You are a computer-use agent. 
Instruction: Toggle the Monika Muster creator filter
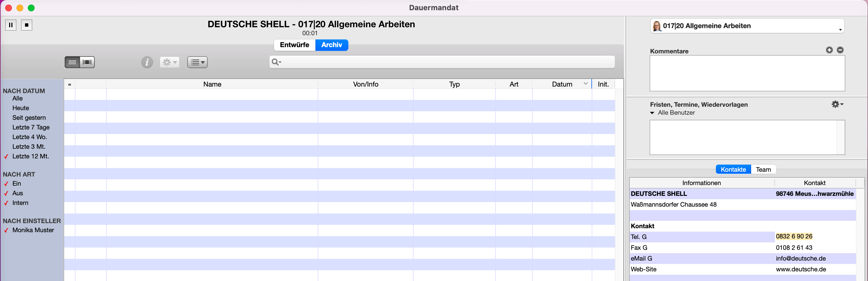(x=33, y=230)
